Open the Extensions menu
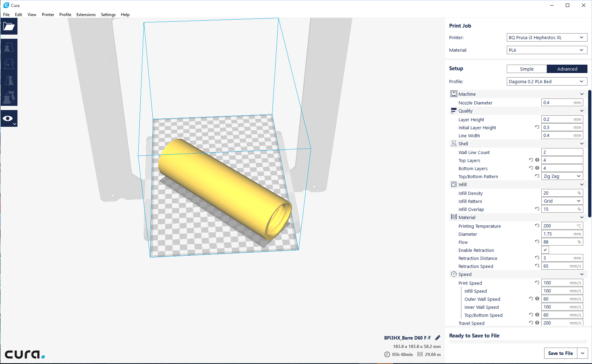592x364 pixels. pos(86,15)
